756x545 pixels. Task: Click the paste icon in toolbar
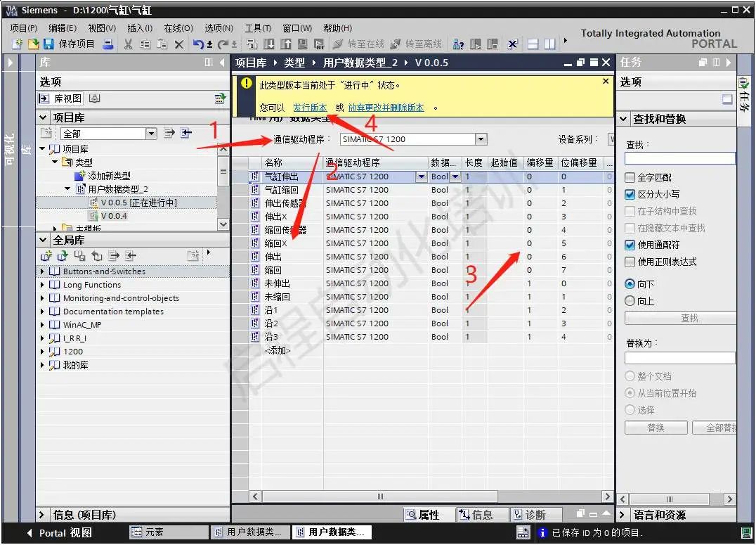point(162,44)
